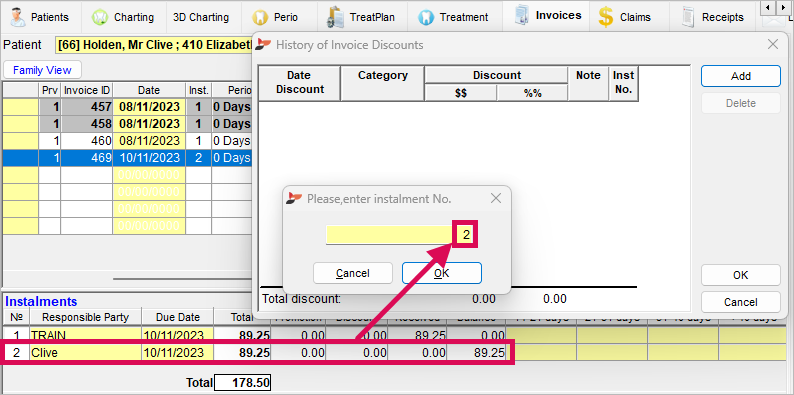Click the TreatPlan clipboard icon
The image size is (794, 395).
tap(335, 17)
